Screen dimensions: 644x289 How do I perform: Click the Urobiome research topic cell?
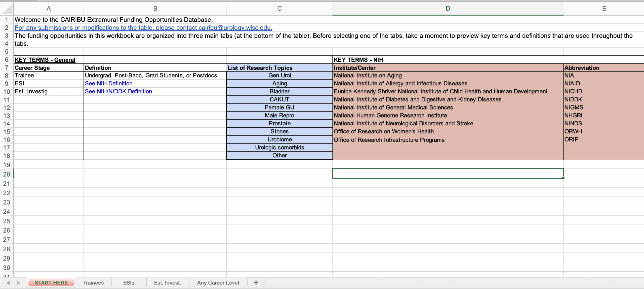point(279,139)
